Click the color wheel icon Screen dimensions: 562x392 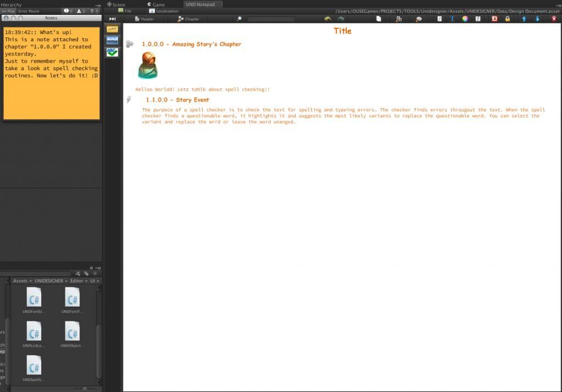coord(465,19)
